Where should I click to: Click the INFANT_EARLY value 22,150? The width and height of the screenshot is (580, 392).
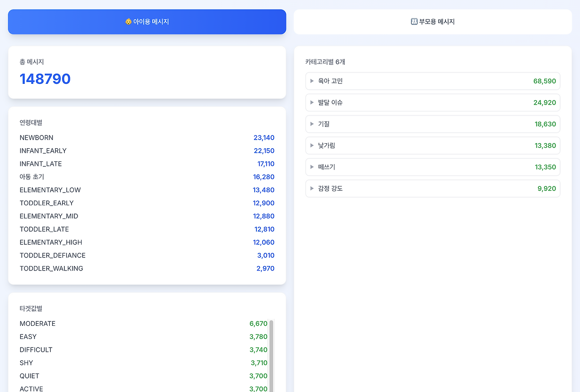(x=264, y=151)
